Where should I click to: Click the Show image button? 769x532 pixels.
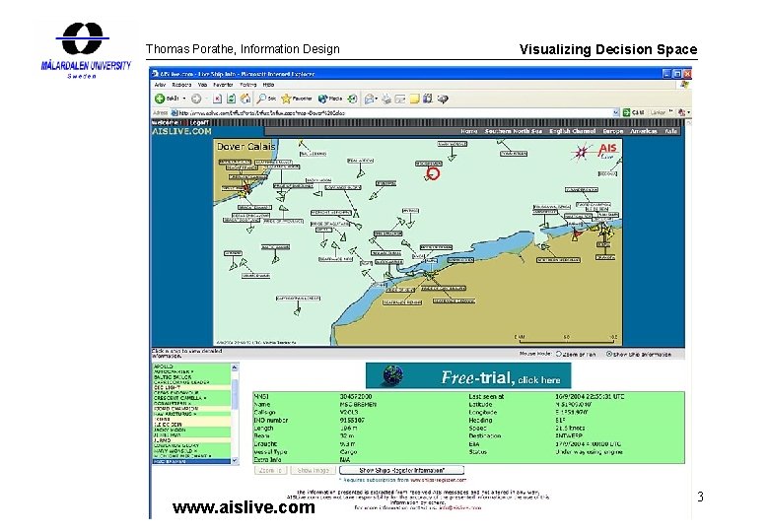coord(313,470)
